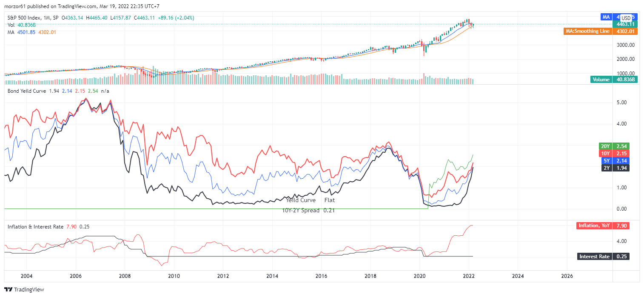Image resolution: width=644 pixels, height=297 pixels.
Task: Click the Inflation & Interest Rate indicator title
Action: click(35, 227)
